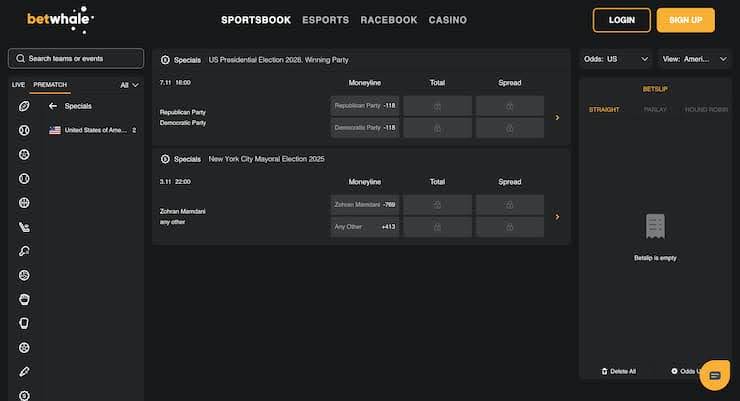The height and width of the screenshot is (401, 740).
Task: Open the View: Ameri... dropdown
Action: 694,59
